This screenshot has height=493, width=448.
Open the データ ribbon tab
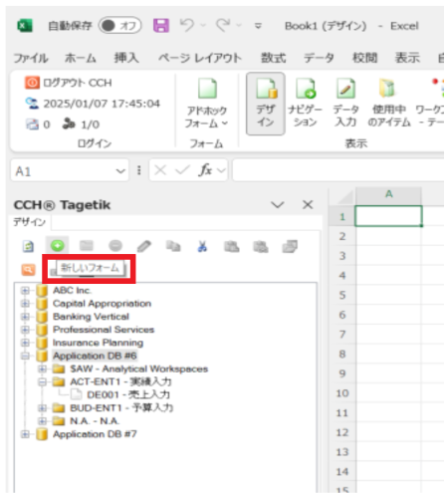pos(319,58)
